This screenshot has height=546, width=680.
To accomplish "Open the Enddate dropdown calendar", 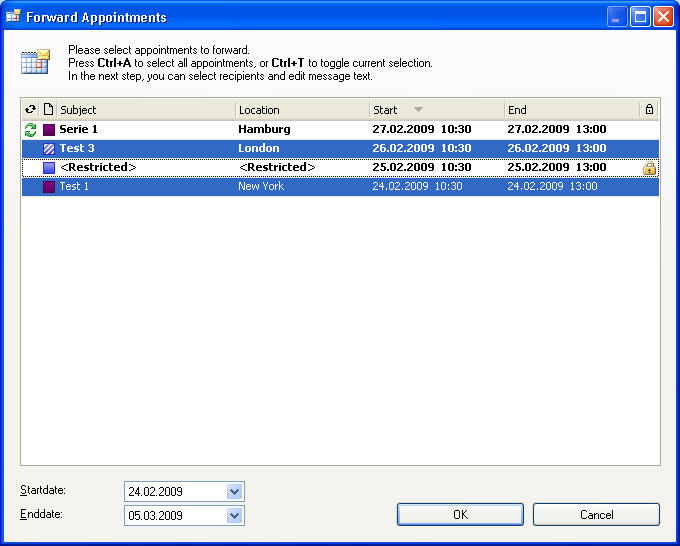I will 235,516.
